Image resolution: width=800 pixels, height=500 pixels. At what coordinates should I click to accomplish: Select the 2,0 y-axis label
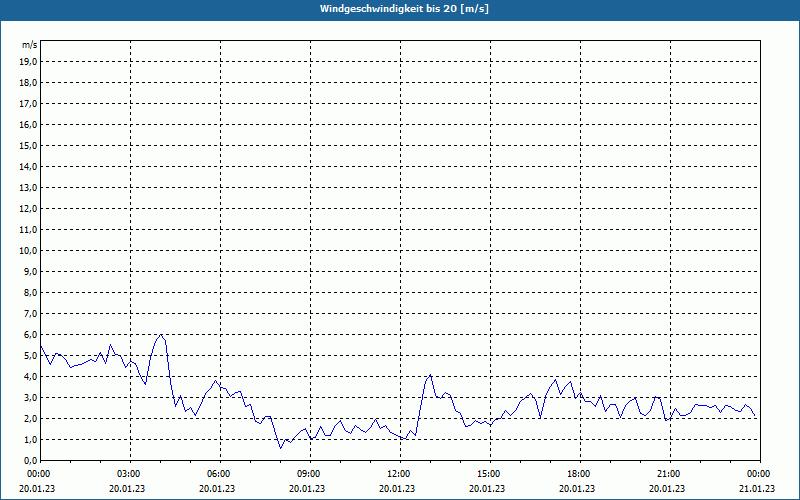point(30,418)
